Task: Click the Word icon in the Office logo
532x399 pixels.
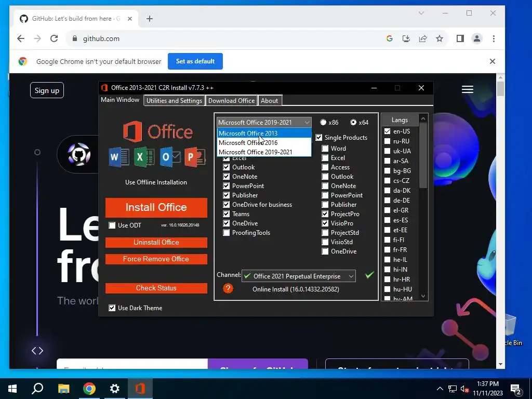Action: coord(119,157)
